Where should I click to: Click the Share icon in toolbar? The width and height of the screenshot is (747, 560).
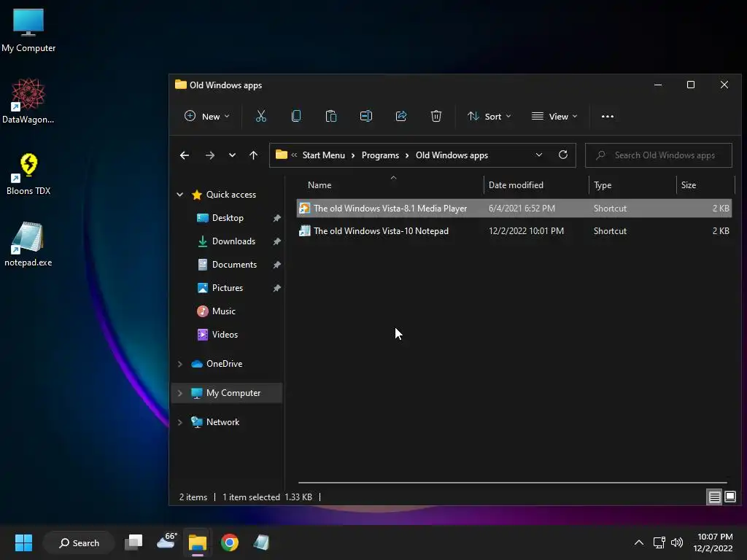[401, 116]
